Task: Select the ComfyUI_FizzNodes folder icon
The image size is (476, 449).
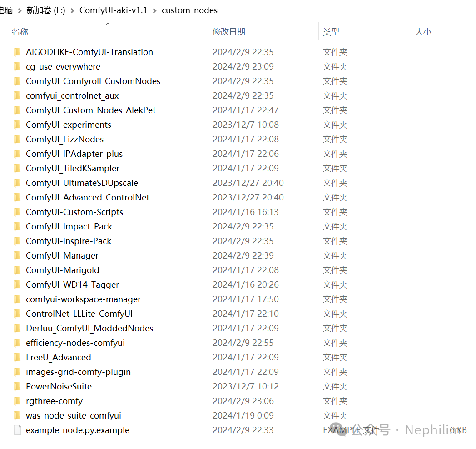Action: [17, 140]
